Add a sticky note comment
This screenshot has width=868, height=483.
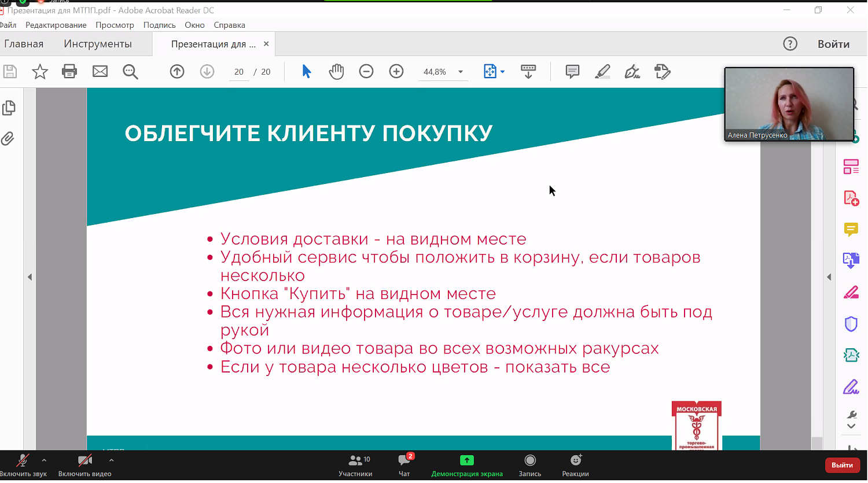click(x=572, y=72)
